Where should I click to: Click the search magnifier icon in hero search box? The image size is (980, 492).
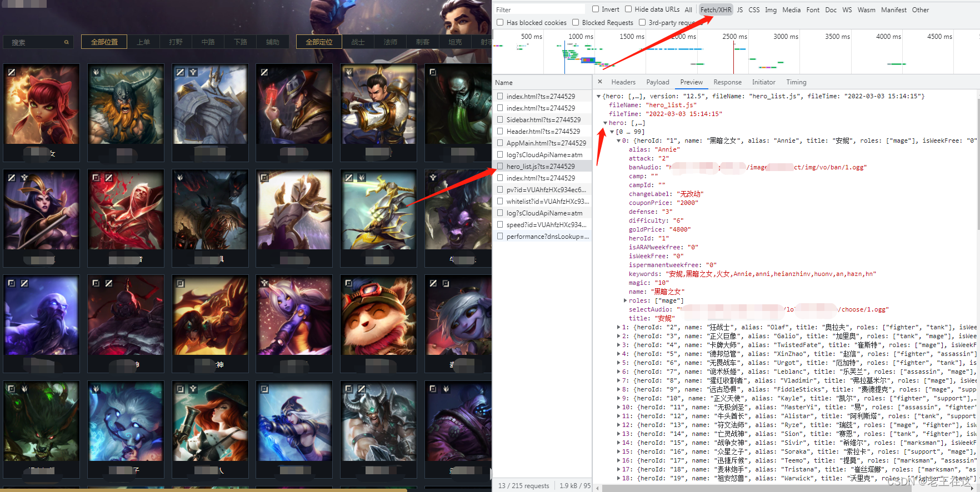click(66, 42)
